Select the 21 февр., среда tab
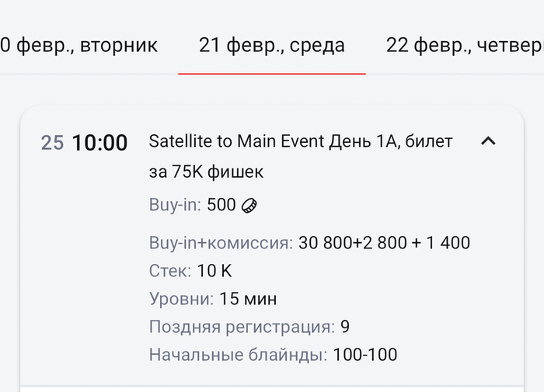544x392 pixels. [x=271, y=45]
